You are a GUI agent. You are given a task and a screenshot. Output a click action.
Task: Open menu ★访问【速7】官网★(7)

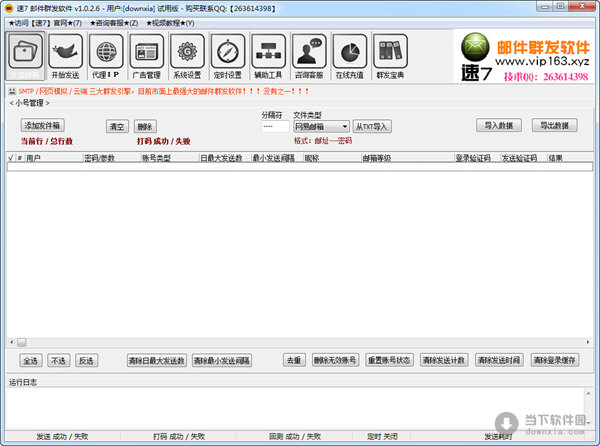click(45, 23)
